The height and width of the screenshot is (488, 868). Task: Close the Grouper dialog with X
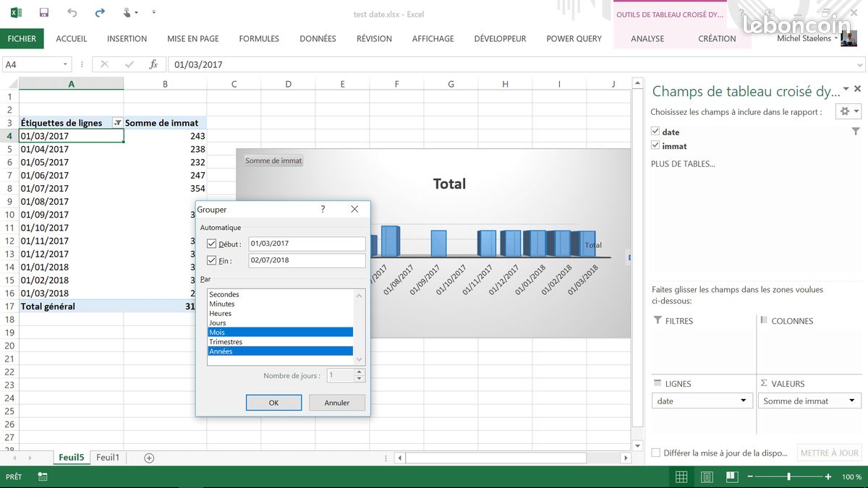pos(354,209)
